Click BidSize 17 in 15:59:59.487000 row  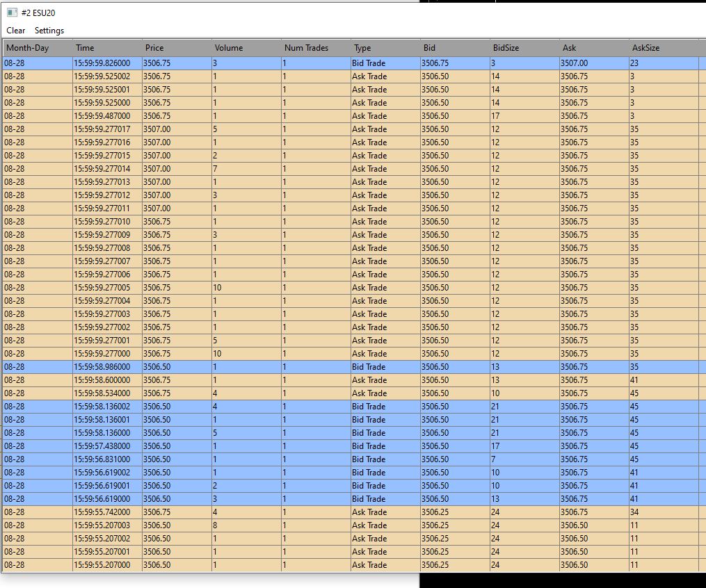524,116
